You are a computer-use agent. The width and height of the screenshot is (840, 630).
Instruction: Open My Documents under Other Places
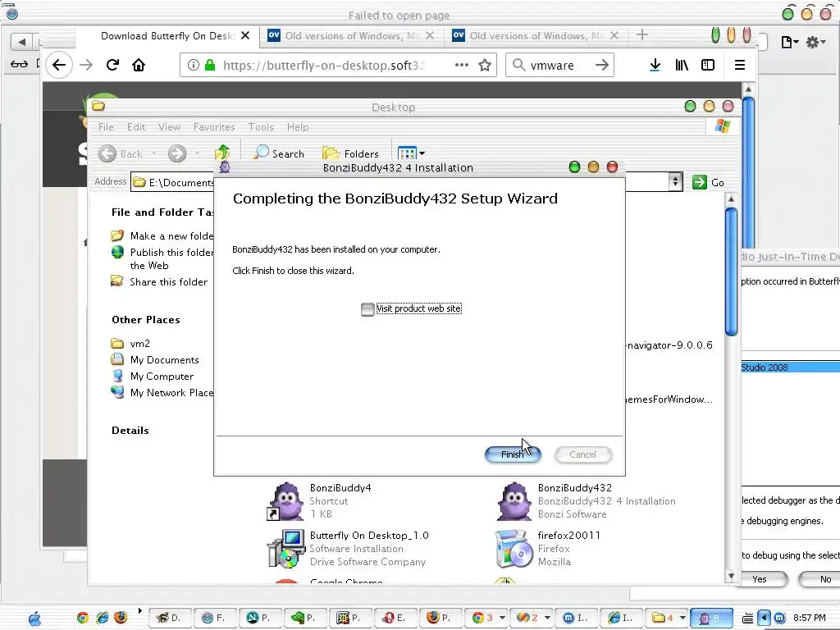tap(155, 360)
